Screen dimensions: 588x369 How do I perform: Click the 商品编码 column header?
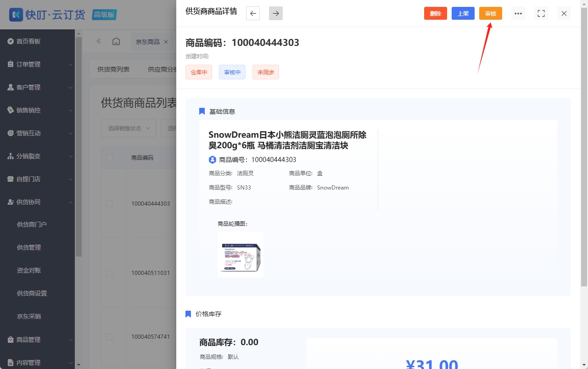pyautogui.click(x=142, y=158)
